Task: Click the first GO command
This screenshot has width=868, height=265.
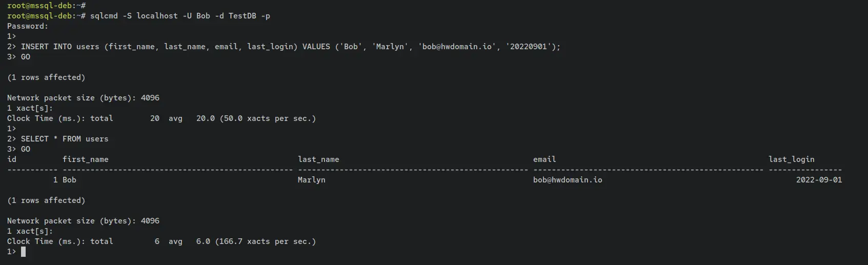Action: 26,57
